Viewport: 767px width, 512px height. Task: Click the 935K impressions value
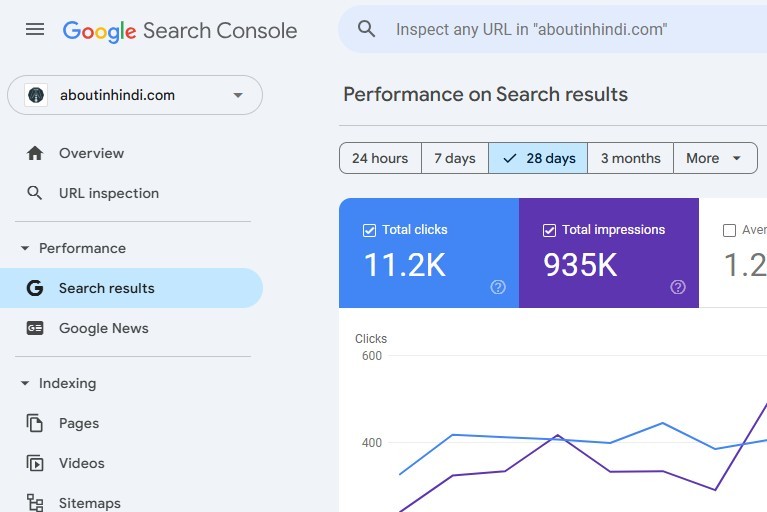click(580, 265)
